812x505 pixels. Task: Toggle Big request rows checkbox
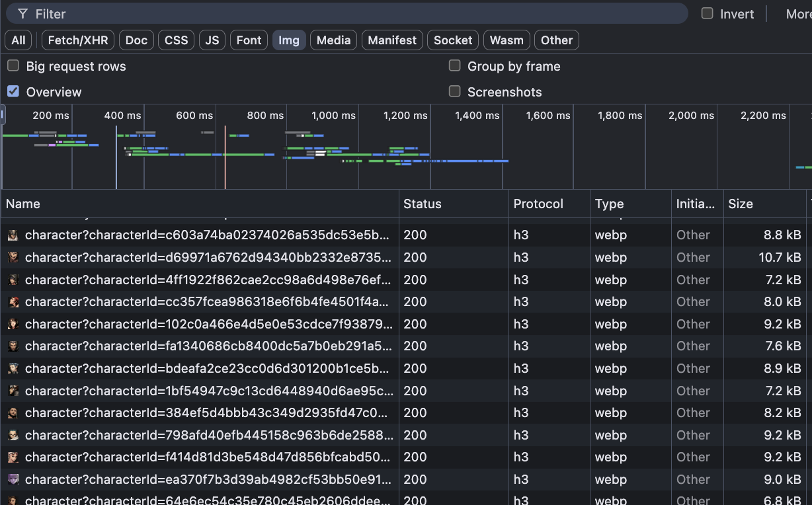[13, 65]
